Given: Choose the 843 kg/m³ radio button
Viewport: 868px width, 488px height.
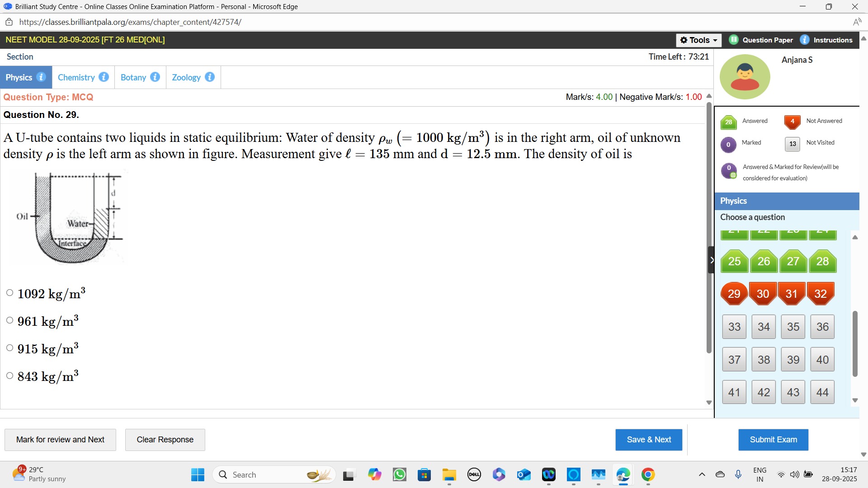Looking at the screenshot, I should click(10, 375).
